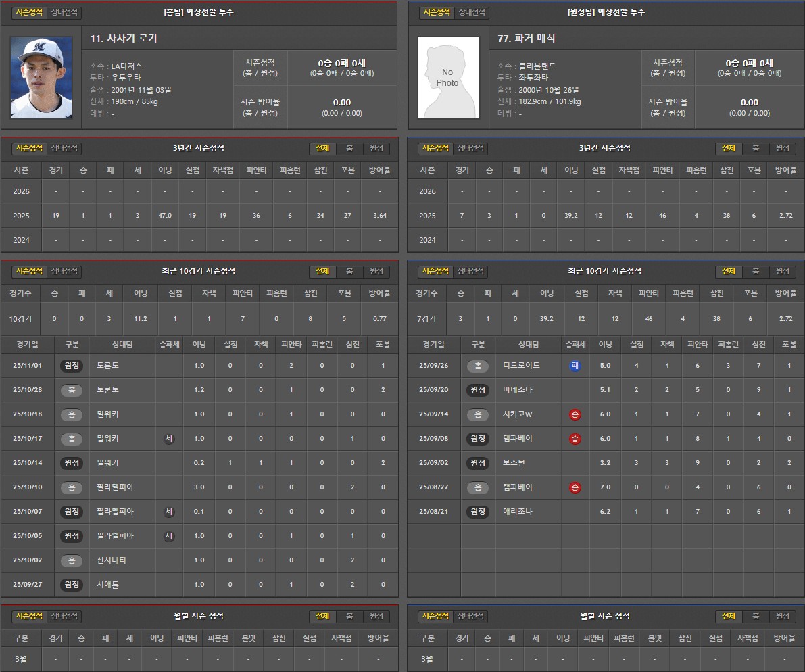Click the 보스턴 opponent name
The height and width of the screenshot is (672, 805).
pos(514,463)
